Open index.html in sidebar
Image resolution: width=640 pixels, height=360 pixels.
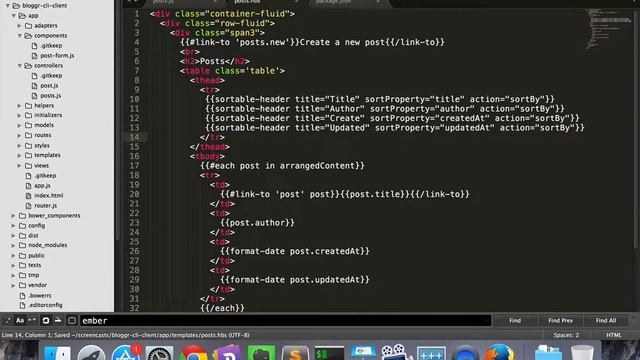click(x=49, y=196)
